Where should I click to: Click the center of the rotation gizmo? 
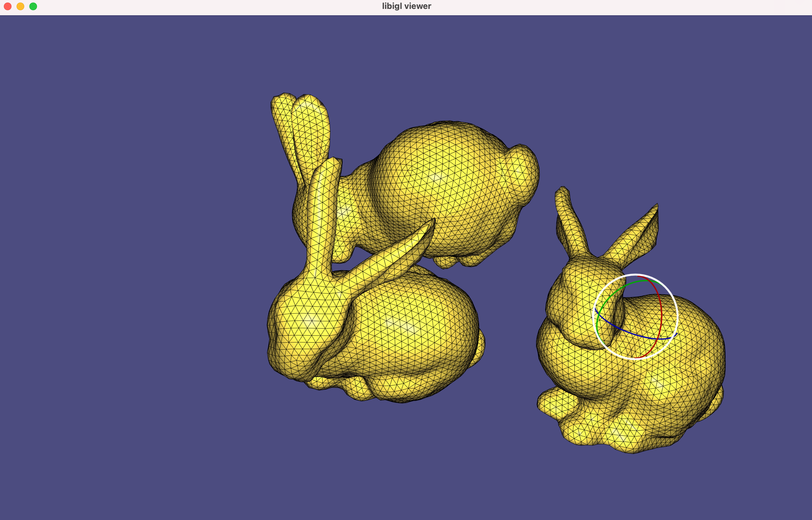point(635,317)
